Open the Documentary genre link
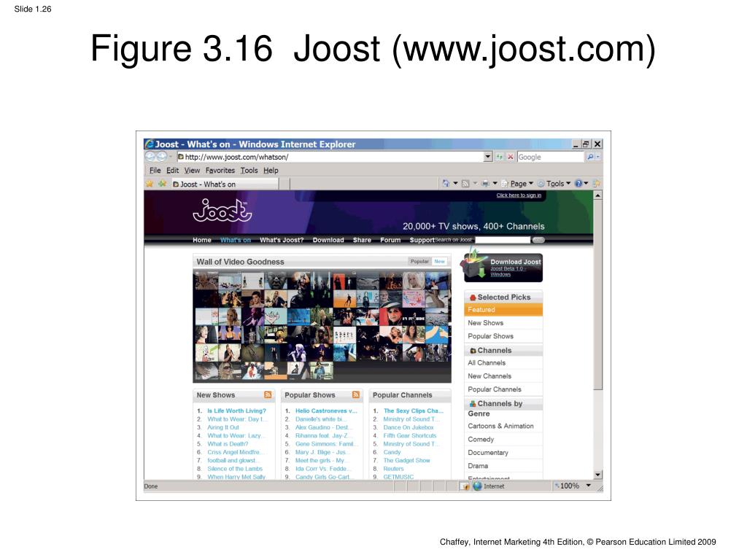747x560 pixels. [x=488, y=452]
